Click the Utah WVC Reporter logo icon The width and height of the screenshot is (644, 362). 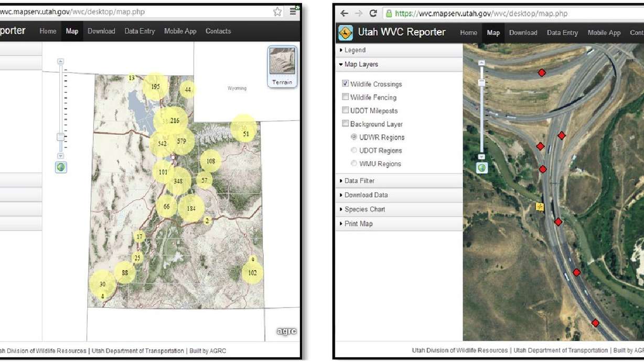[x=346, y=32]
